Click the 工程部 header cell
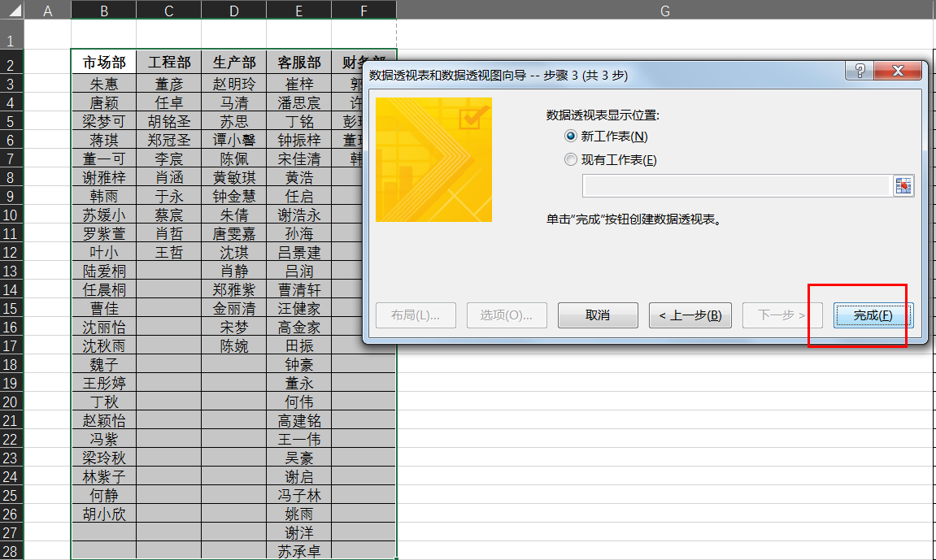 169,62
